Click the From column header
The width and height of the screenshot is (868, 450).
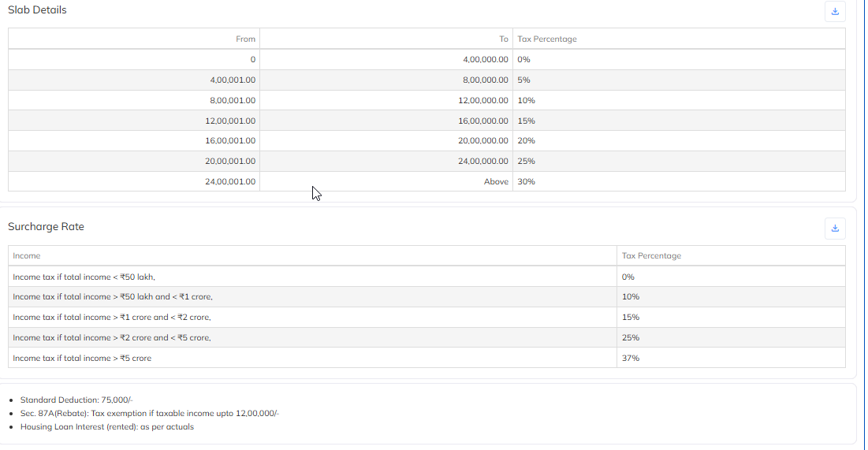[x=245, y=39]
